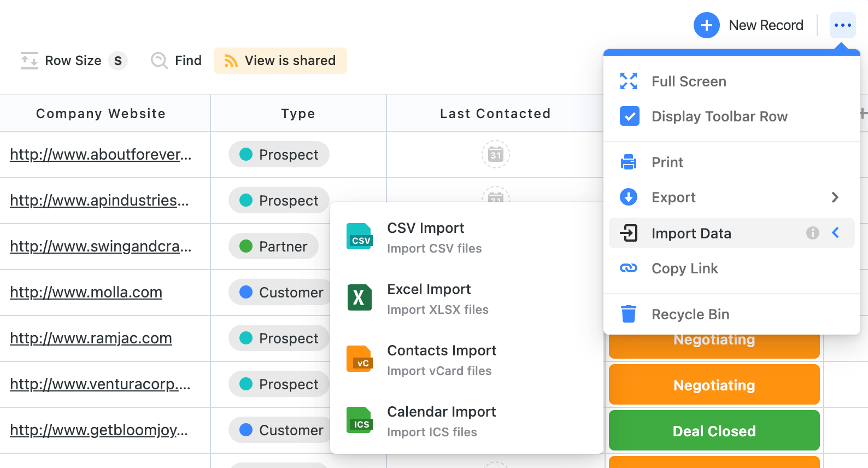Click the blue plus New Record icon

(x=706, y=26)
